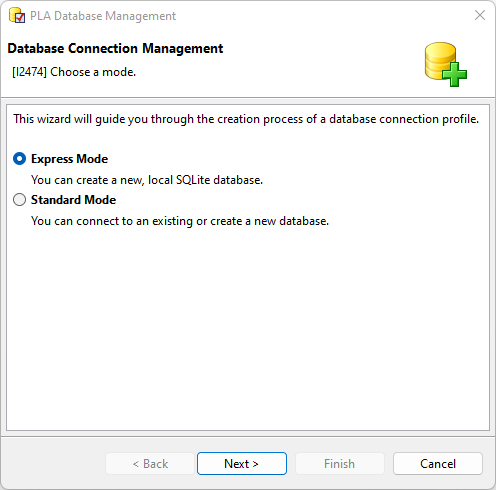Click the Standard Mode label text
This screenshot has width=496, height=490.
[x=73, y=200]
